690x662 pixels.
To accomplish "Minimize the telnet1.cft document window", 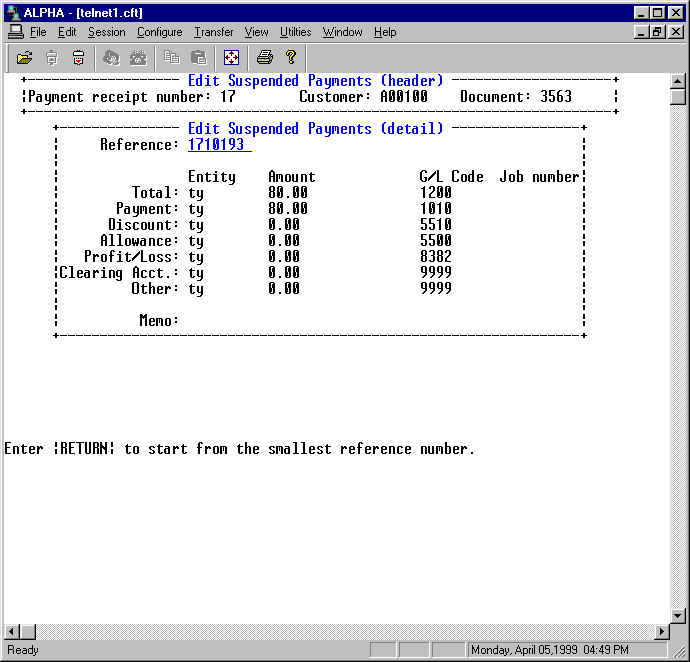I will coord(641,32).
